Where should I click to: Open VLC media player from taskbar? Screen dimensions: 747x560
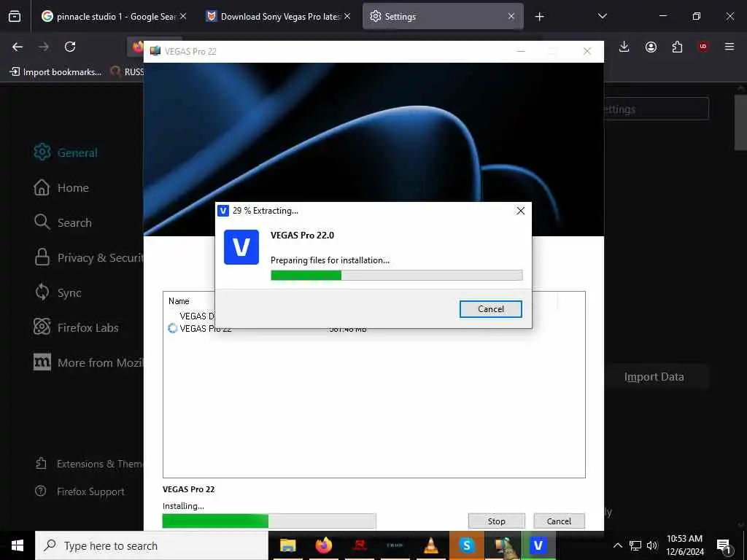pos(430,545)
